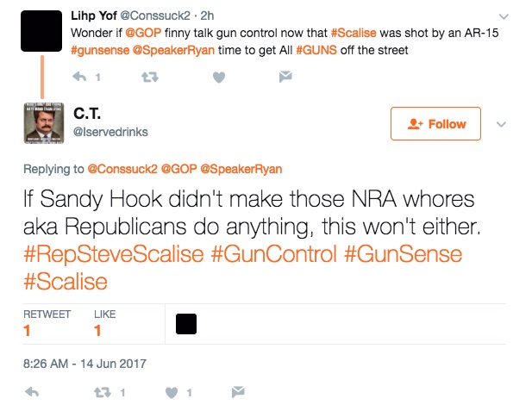The image size is (532, 411).
Task: Like C.T.'s tweet with heart icon
Action: click(x=171, y=392)
